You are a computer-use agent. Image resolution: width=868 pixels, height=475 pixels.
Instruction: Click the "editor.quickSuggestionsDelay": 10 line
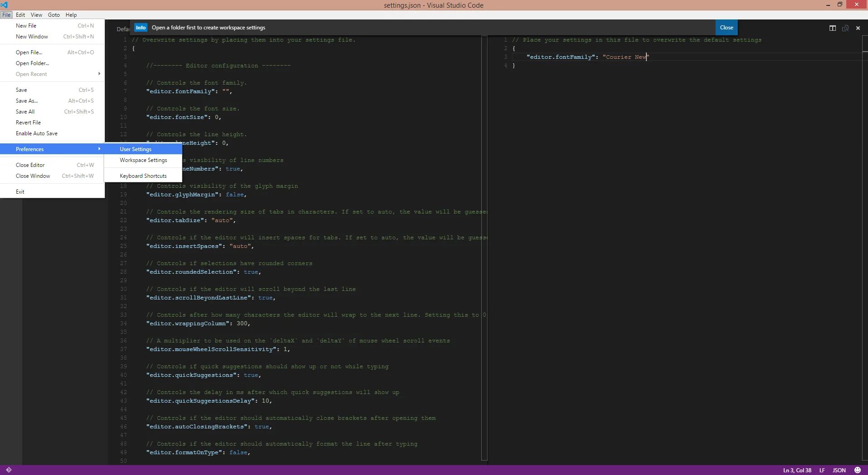[x=209, y=401]
